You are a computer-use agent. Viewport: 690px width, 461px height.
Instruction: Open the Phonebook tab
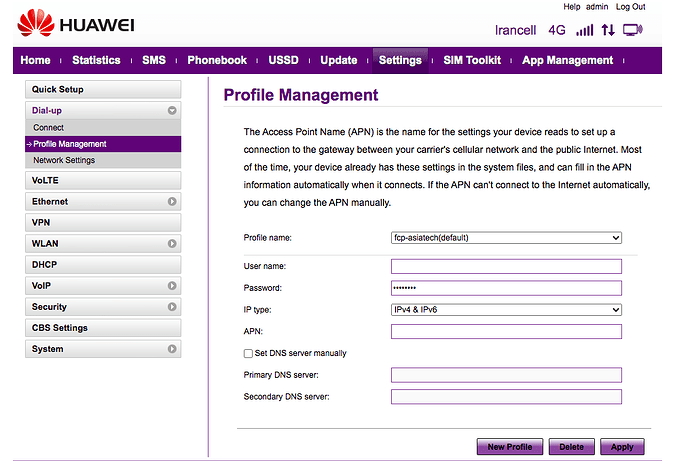tap(217, 60)
